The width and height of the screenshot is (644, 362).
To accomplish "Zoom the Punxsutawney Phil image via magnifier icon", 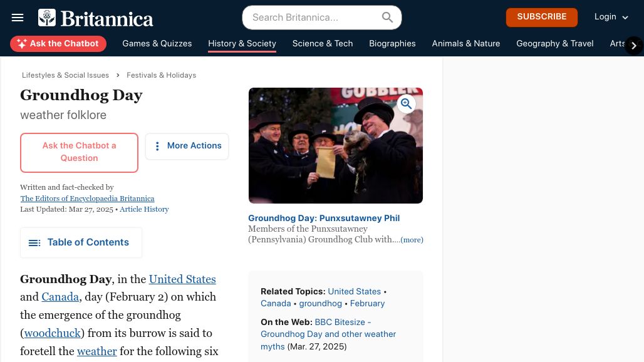I will point(406,103).
